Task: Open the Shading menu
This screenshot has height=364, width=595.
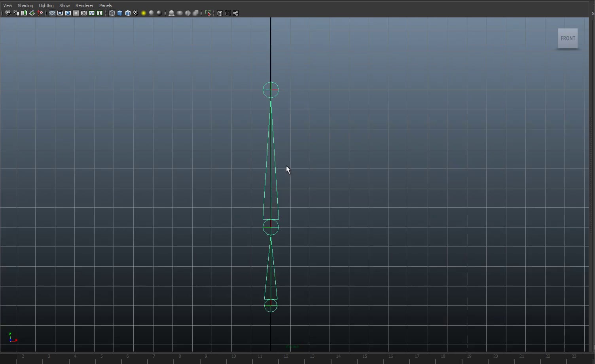Action: 25,6
